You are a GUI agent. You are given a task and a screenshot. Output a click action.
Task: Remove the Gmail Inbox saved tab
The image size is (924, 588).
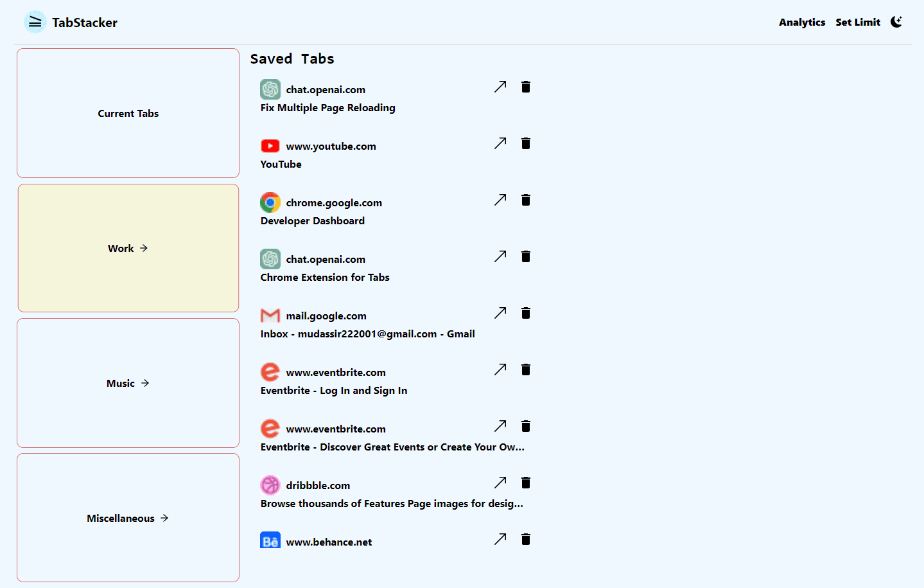(526, 313)
